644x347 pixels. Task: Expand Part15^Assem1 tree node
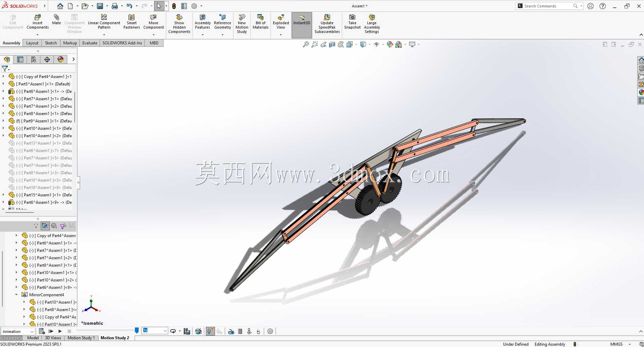pyautogui.click(x=3, y=195)
